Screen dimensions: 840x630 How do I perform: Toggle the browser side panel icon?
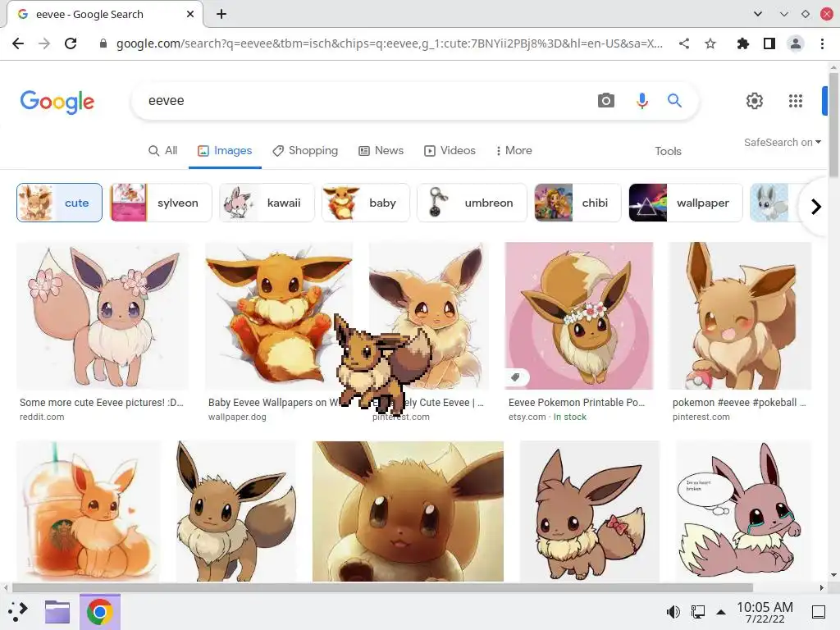(769, 43)
